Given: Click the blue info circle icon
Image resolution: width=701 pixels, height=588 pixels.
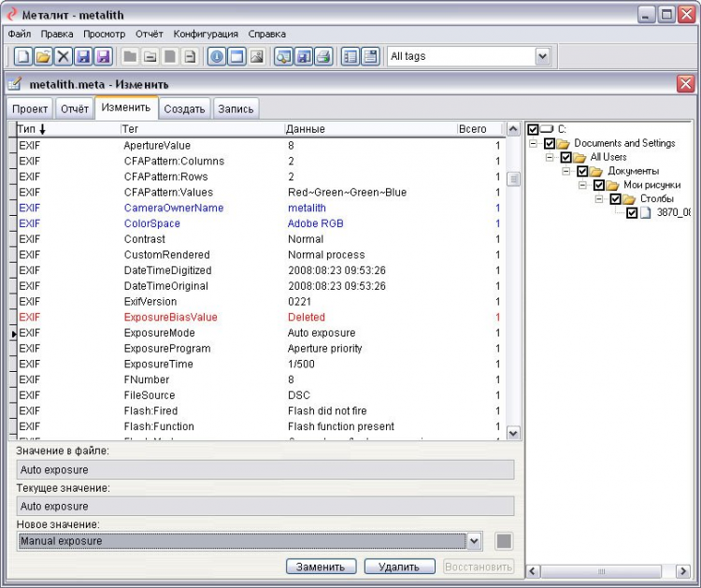Looking at the screenshot, I should [x=217, y=57].
